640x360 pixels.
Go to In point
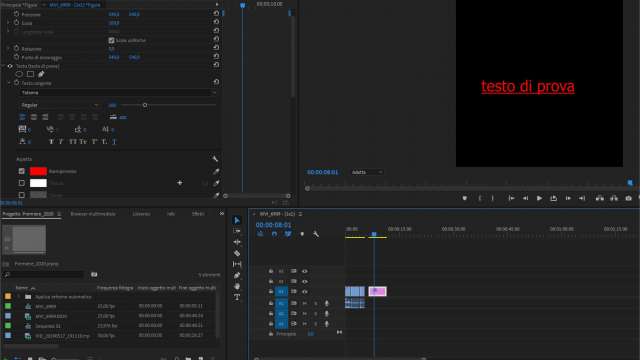[511, 198]
